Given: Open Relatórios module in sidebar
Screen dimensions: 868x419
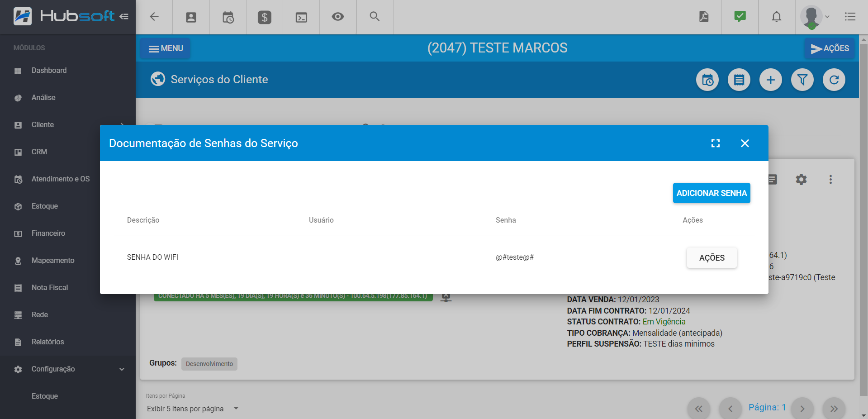Looking at the screenshot, I should (68, 342).
